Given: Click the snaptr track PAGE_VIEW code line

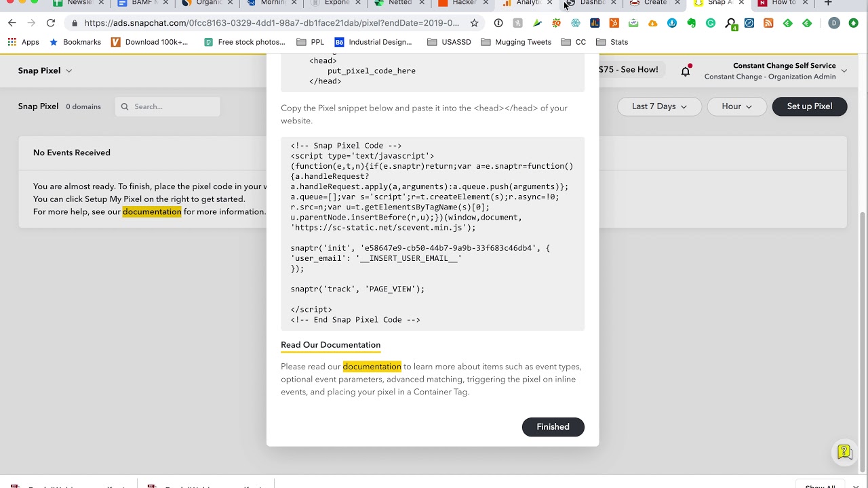Looking at the screenshot, I should 357,289.
